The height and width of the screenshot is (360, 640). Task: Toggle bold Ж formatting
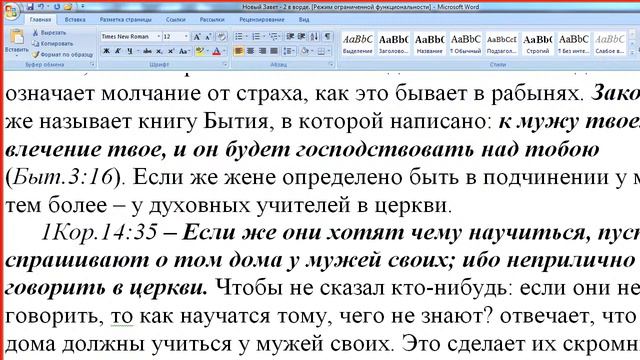pos(107,51)
